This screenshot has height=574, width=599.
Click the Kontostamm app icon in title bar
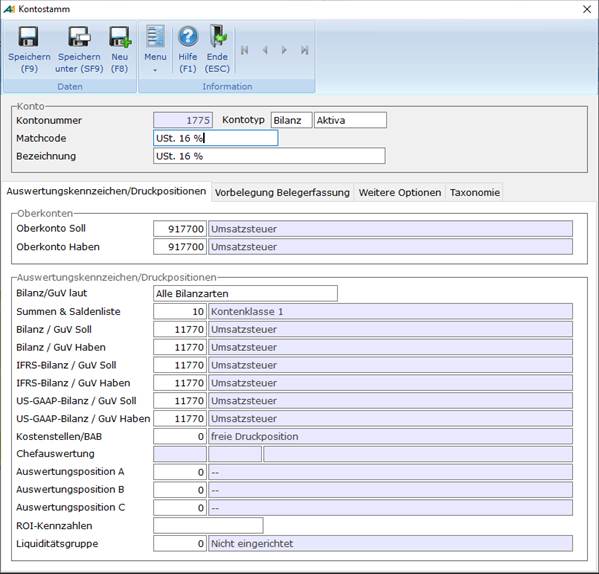[x=9, y=9]
